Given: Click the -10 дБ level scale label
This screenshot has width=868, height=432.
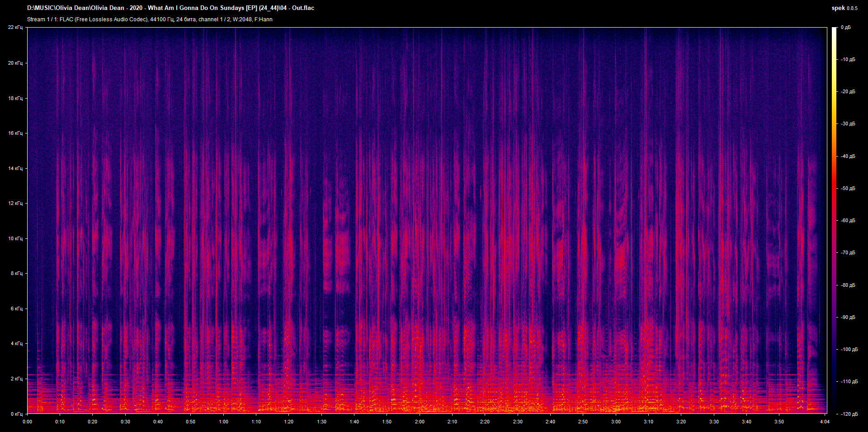Looking at the screenshot, I should point(848,60).
